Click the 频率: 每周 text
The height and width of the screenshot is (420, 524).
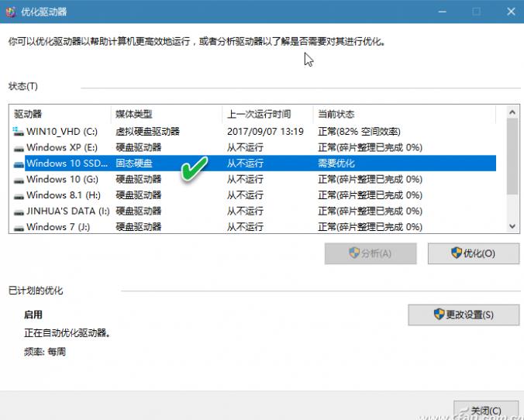pos(45,352)
